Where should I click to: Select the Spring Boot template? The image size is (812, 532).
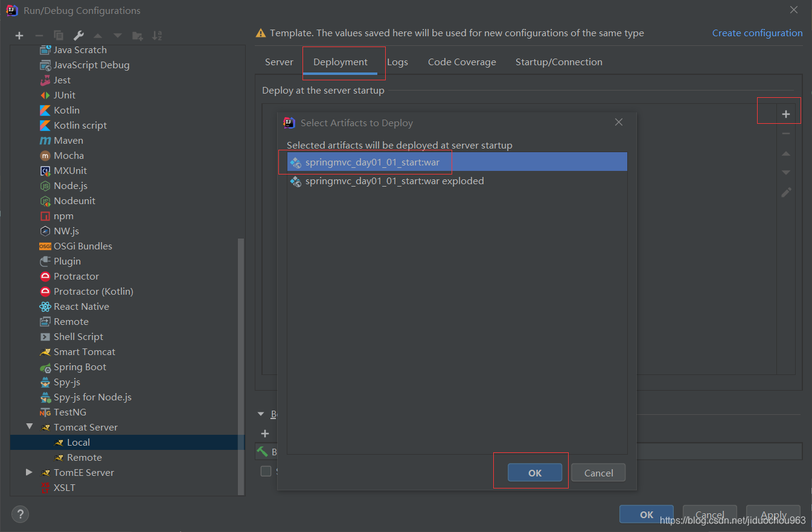coord(73,367)
